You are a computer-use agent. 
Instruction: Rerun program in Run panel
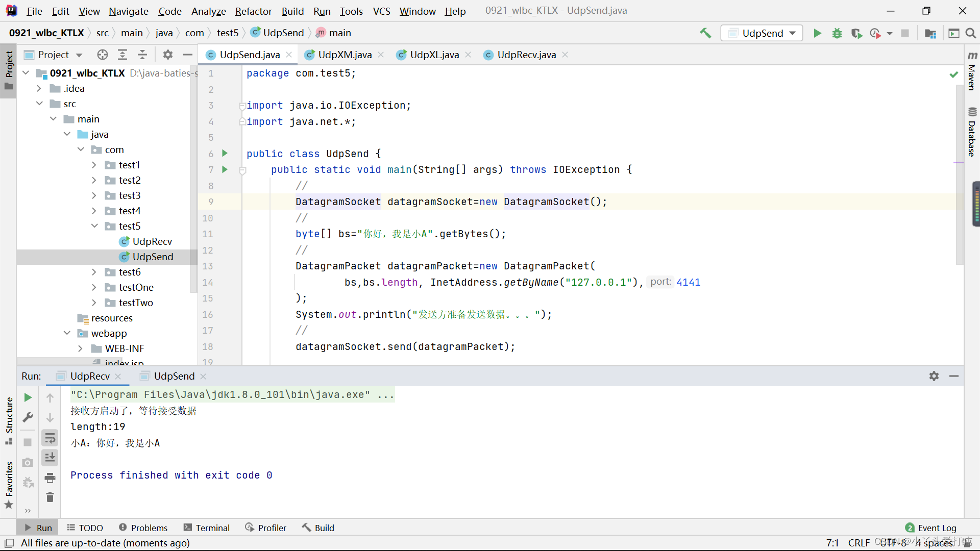pos(28,397)
